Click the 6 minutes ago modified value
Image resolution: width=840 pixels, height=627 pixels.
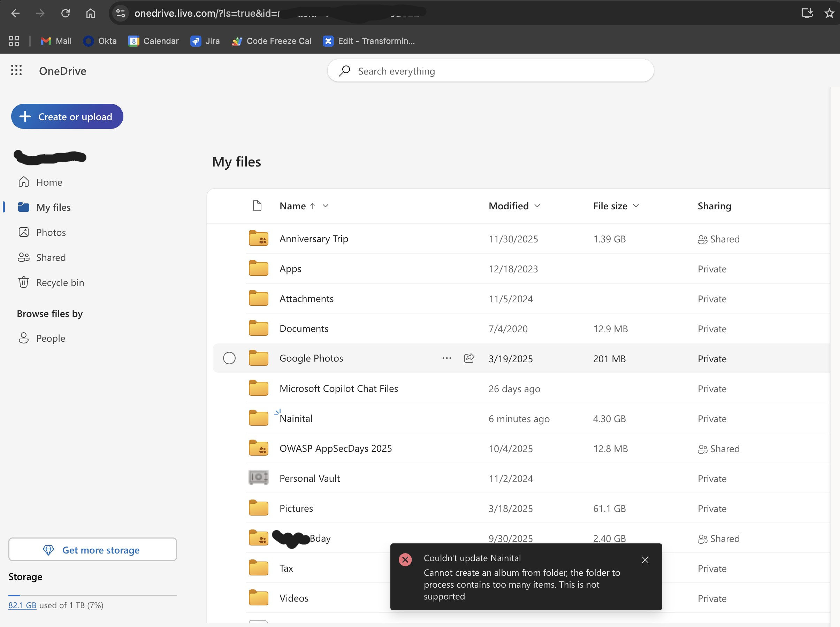[x=519, y=419]
